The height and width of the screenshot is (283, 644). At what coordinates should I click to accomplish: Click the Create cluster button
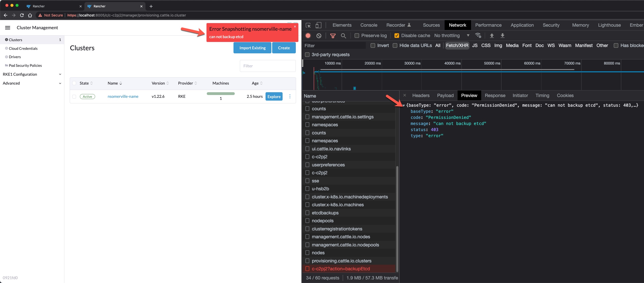(284, 48)
